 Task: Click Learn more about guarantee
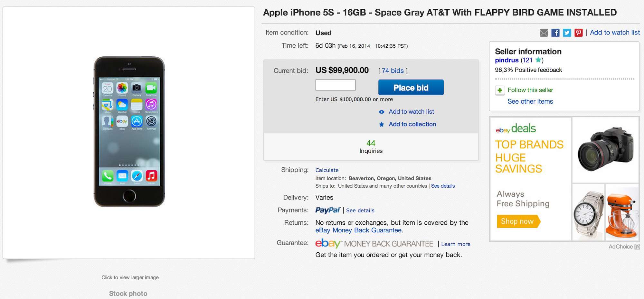pos(456,244)
